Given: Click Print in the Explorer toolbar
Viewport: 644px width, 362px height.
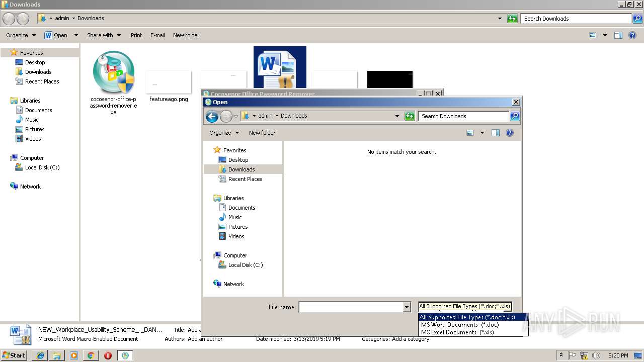Looking at the screenshot, I should 136,35.
